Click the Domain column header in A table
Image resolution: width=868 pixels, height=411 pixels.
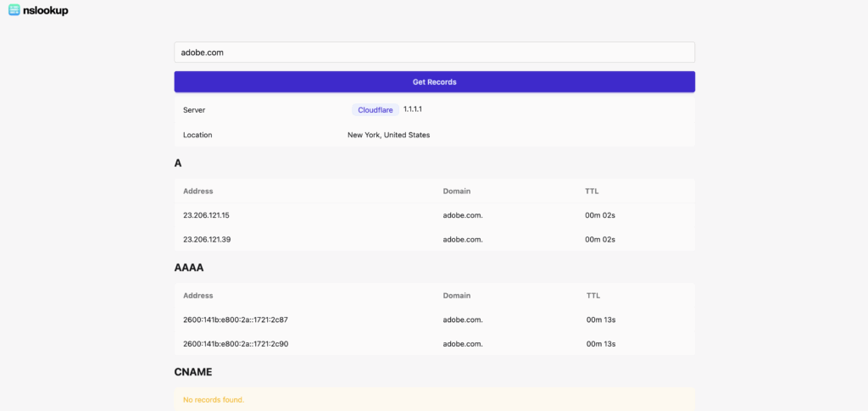(457, 192)
